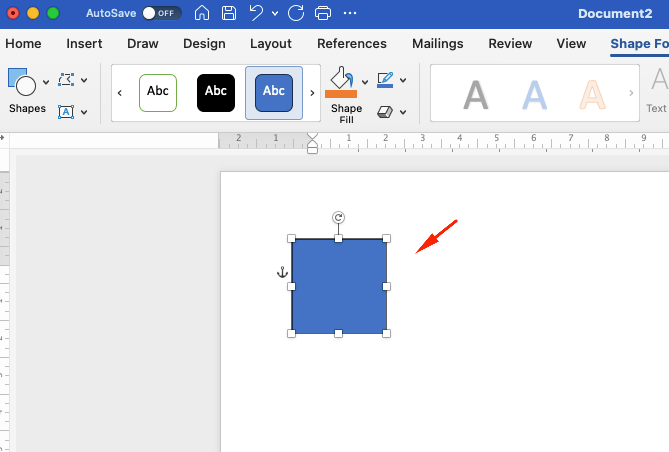Show previous shape styles
669x452 pixels.
(x=120, y=93)
